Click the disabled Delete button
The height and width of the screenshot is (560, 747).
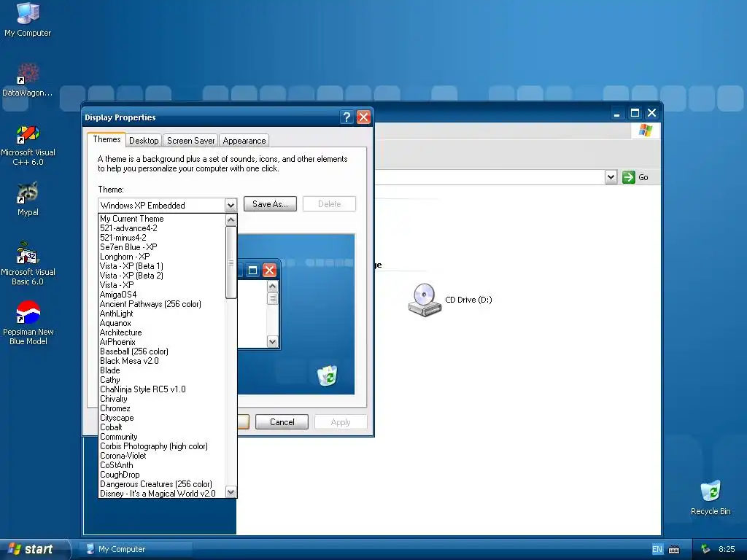(329, 204)
